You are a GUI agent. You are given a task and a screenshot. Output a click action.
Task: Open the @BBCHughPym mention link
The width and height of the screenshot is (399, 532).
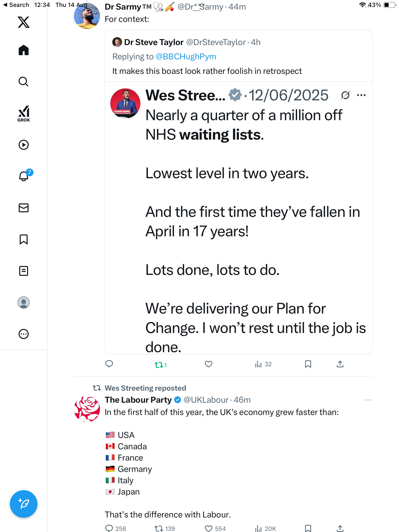point(186,57)
